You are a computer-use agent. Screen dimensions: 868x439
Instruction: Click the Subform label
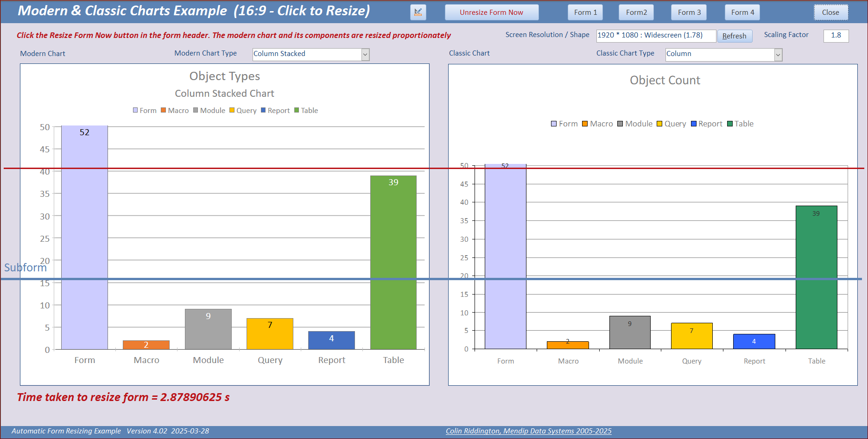(25, 268)
